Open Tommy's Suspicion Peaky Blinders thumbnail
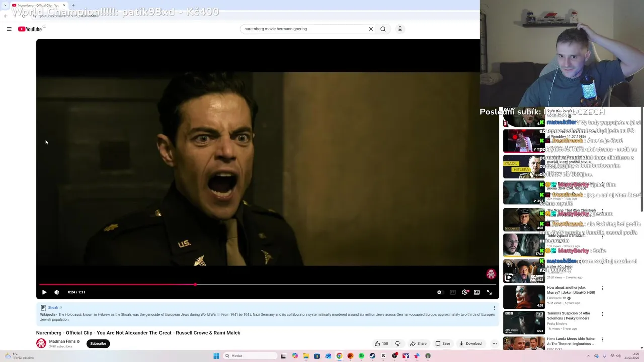This screenshot has width=644, height=362. tap(524, 323)
